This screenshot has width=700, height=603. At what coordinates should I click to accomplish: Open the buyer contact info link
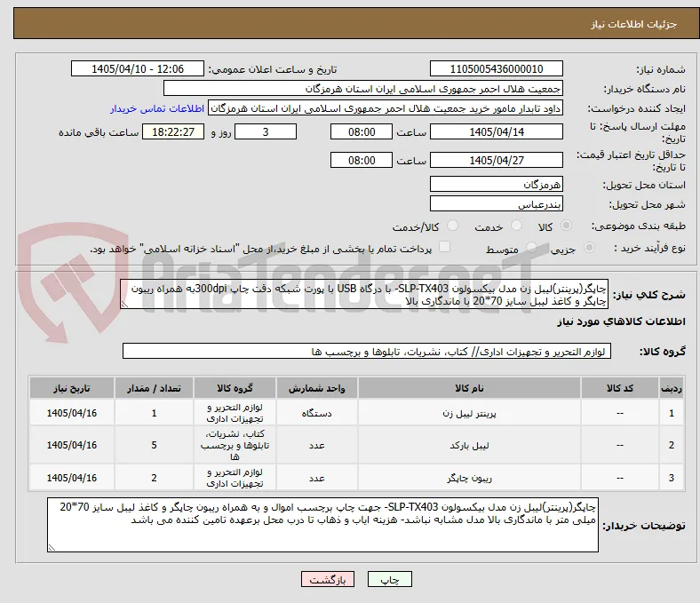157,108
